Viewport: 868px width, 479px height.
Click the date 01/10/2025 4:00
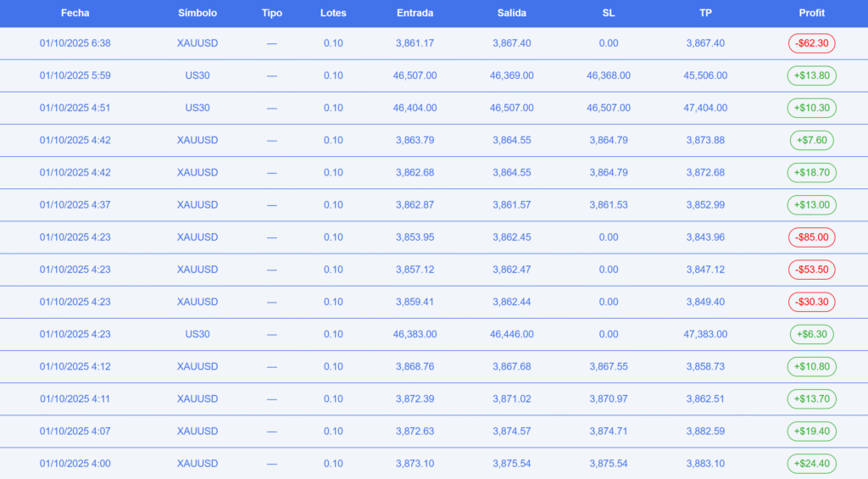pos(75,464)
